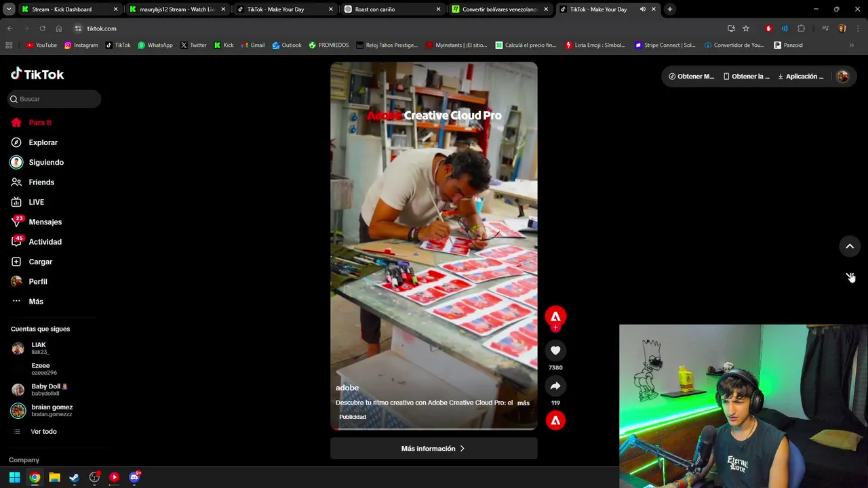The image size is (868, 488).
Task: Focus the Buscar search field
Action: point(54,99)
